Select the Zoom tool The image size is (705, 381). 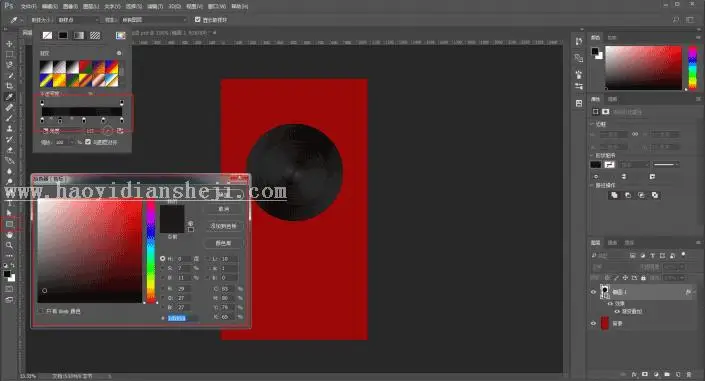click(9, 245)
